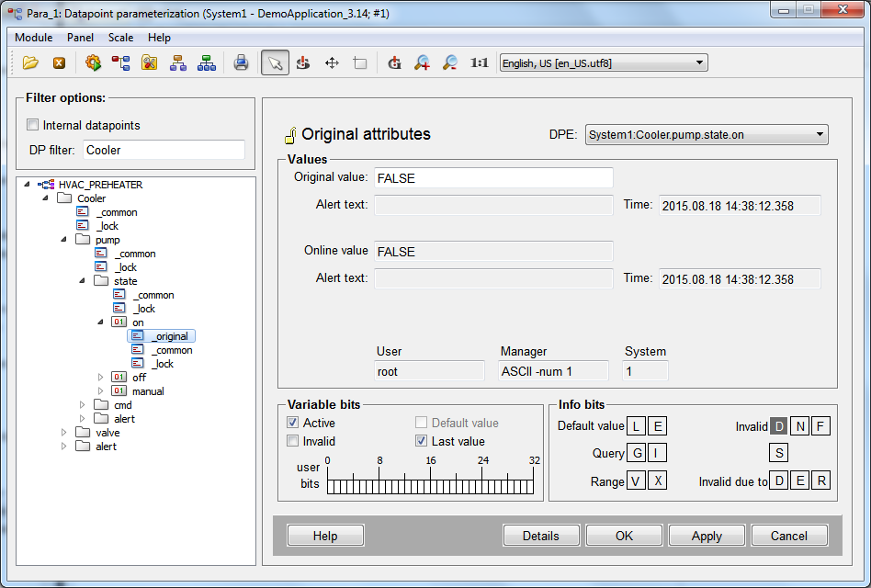Screen dimensions: 871x588
Task: Uncheck the Active variable bit
Action: coord(293,423)
